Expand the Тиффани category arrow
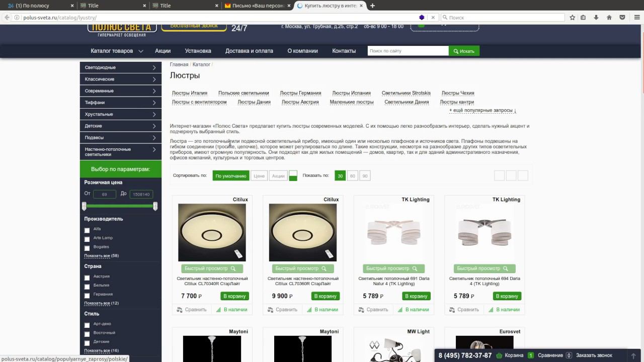The image size is (644, 362). [x=154, y=103]
